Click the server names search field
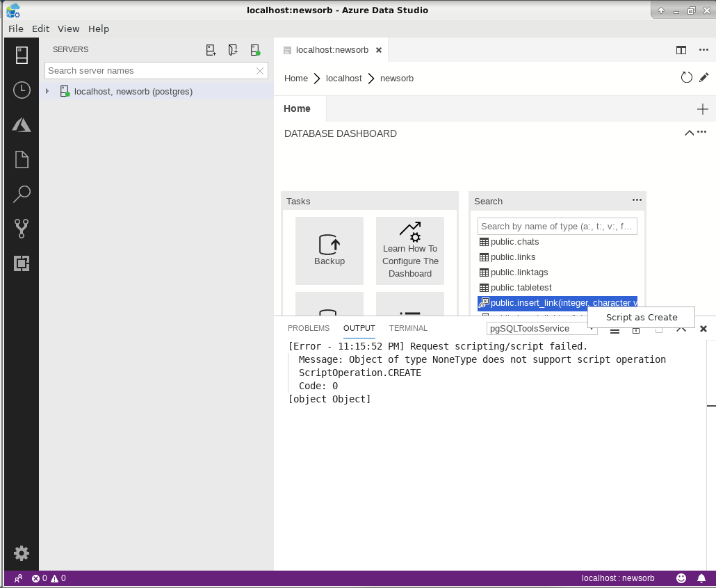Viewport: 716px width, 588px height. click(x=146, y=70)
